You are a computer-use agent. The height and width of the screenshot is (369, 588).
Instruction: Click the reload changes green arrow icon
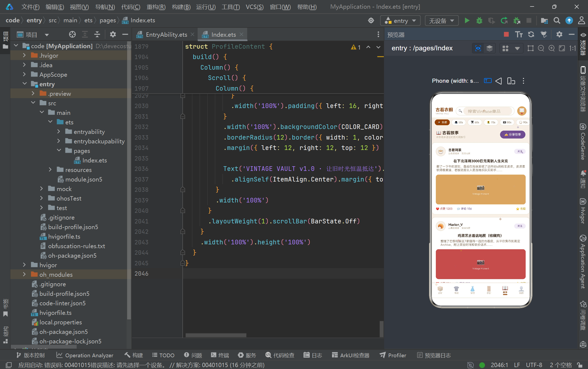tap(504, 20)
